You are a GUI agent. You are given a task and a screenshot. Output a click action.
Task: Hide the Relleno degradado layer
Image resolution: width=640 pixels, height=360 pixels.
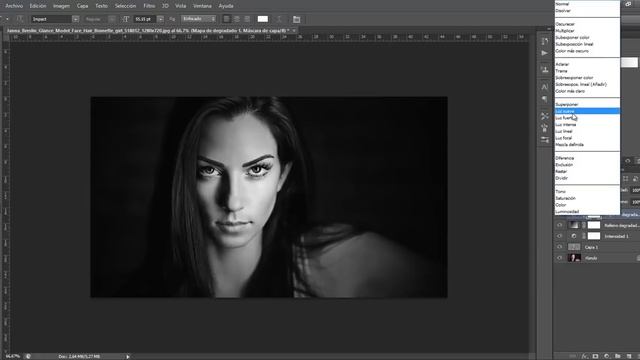[560, 225]
